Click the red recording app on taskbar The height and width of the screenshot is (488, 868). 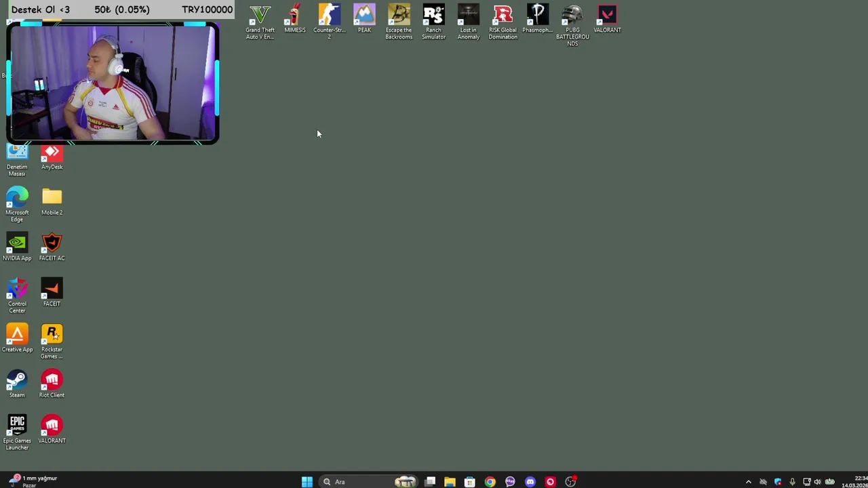tap(550, 482)
